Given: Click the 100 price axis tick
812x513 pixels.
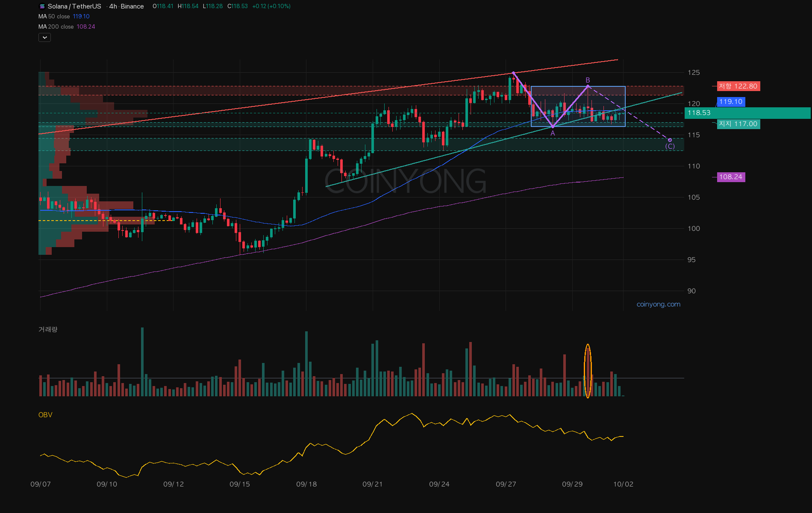Looking at the screenshot, I should point(694,229).
